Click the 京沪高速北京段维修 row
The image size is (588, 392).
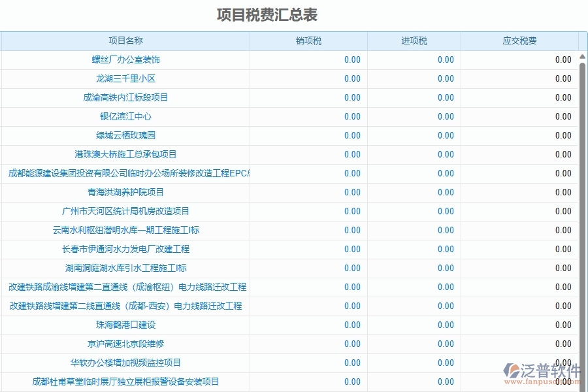pyautogui.click(x=125, y=344)
